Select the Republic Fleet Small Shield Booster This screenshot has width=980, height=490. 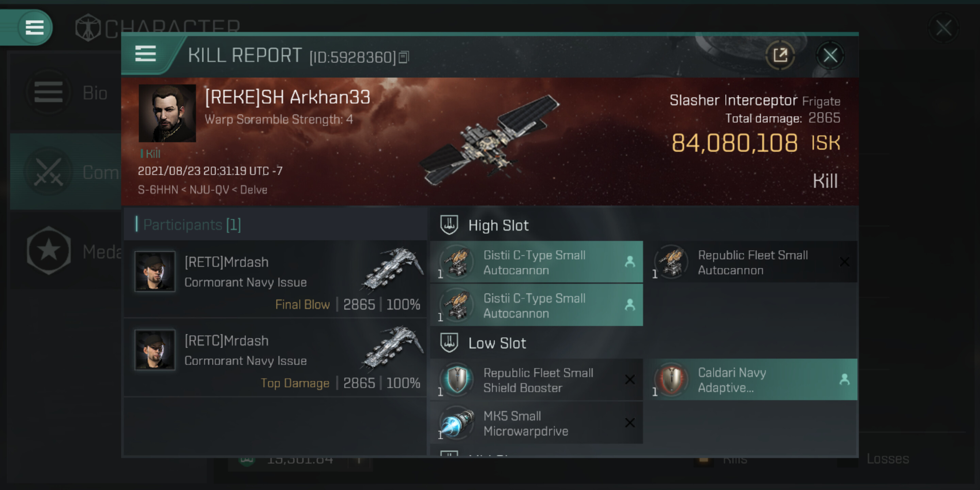coord(536,380)
